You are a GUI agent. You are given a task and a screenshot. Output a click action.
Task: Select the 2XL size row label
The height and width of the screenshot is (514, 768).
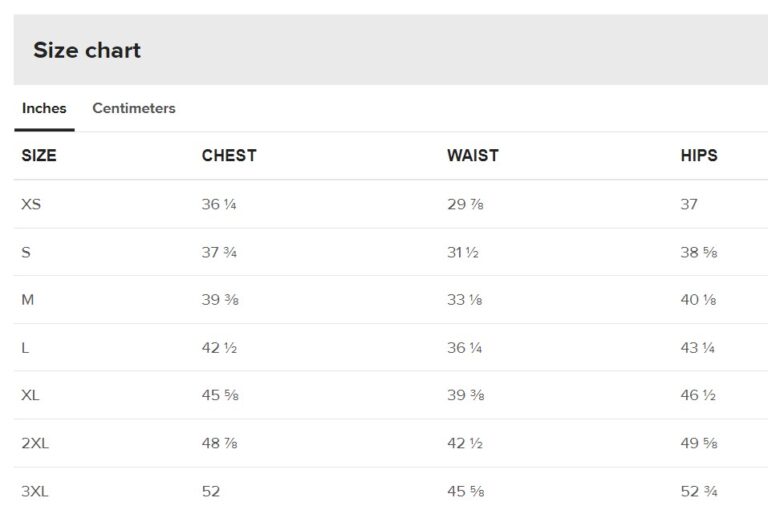point(35,443)
